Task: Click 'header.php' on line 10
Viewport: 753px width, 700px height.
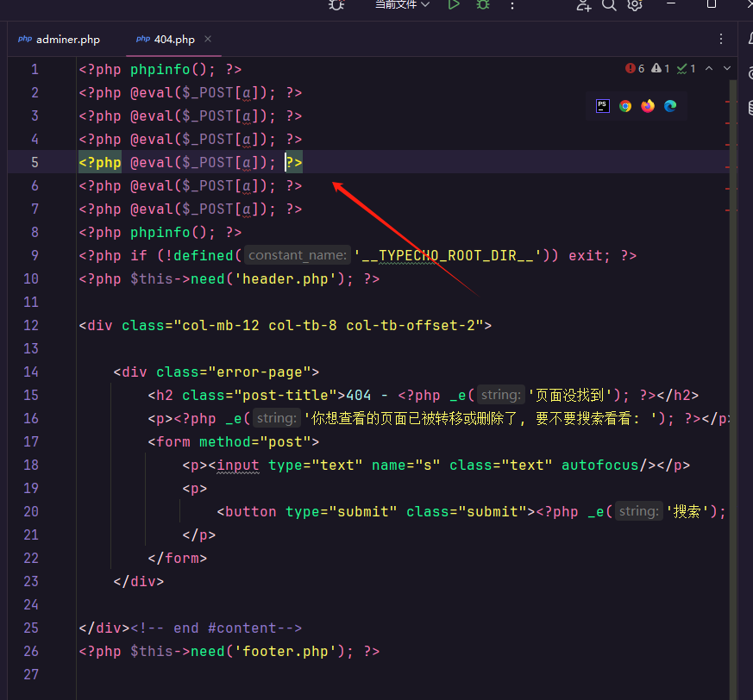Action: point(286,279)
